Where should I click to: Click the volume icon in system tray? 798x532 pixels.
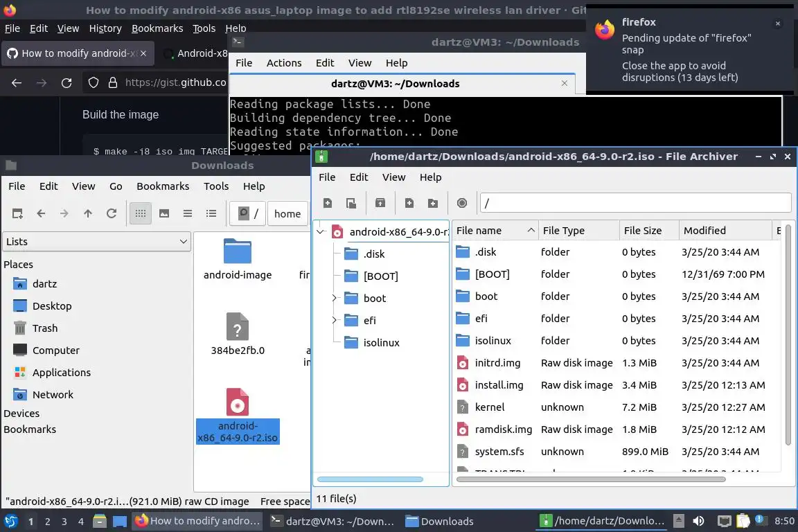[x=699, y=521]
